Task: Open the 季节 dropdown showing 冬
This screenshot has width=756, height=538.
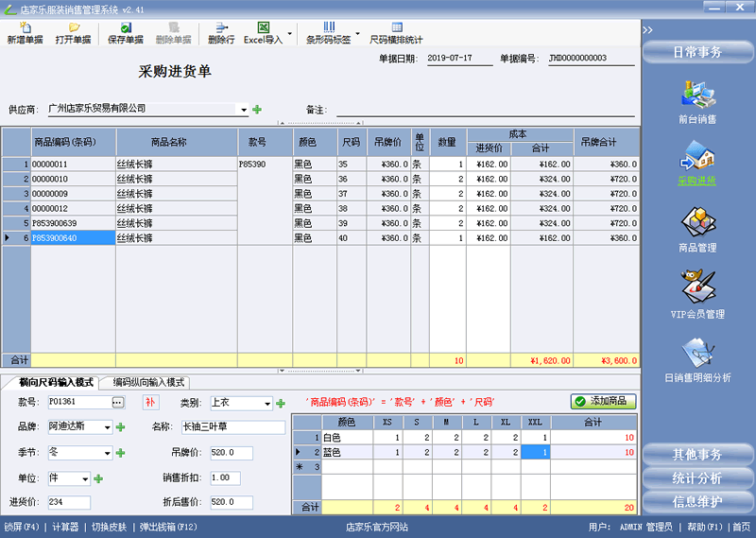Action: tap(108, 453)
